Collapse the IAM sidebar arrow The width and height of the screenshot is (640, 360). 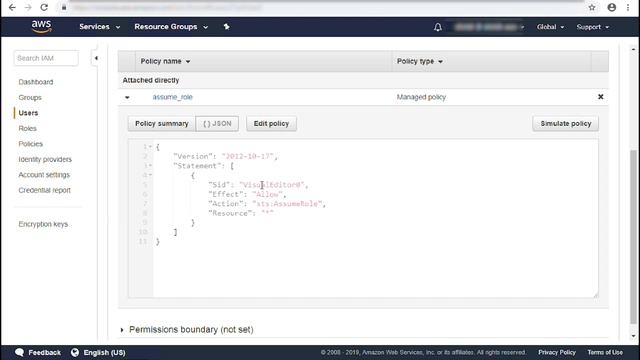[x=96, y=58]
